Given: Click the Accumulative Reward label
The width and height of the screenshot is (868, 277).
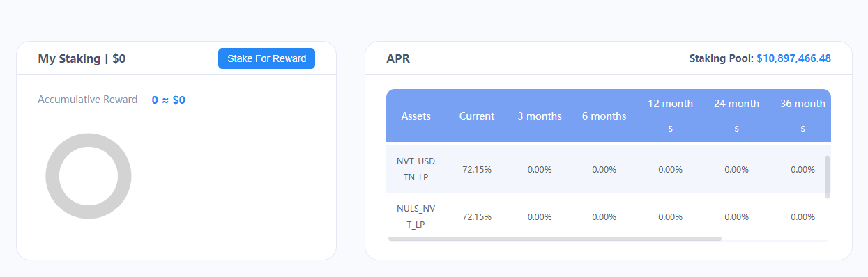Looking at the screenshot, I should coord(88,100).
